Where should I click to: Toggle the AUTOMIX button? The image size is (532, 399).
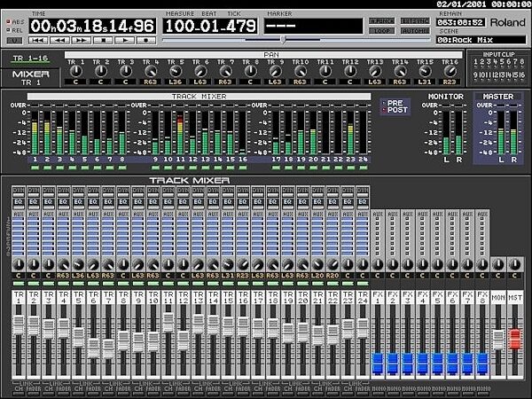coord(415,31)
